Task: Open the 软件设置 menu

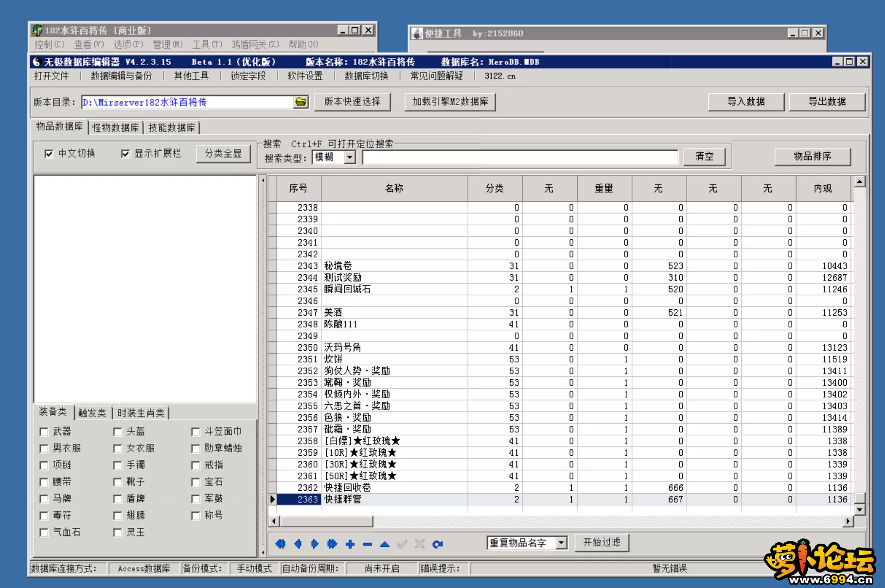Action: 305,76
